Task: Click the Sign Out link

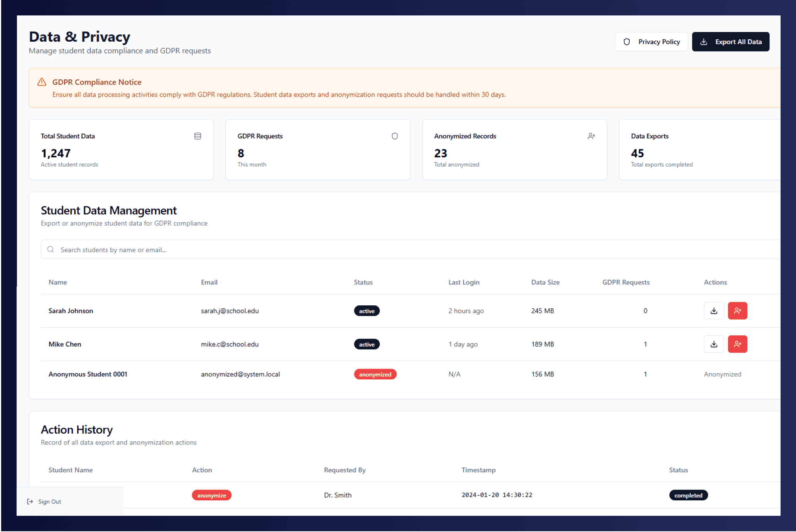Action: 49,502
